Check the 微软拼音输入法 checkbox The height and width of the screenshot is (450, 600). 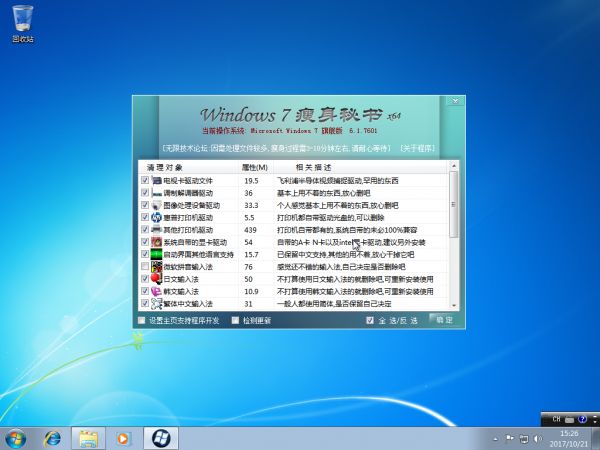pyautogui.click(x=145, y=266)
